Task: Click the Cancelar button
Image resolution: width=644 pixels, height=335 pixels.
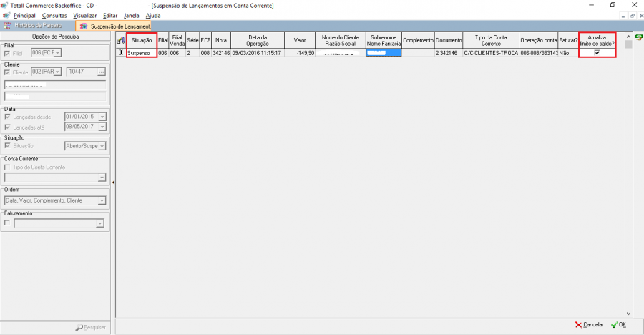Action: [590, 324]
